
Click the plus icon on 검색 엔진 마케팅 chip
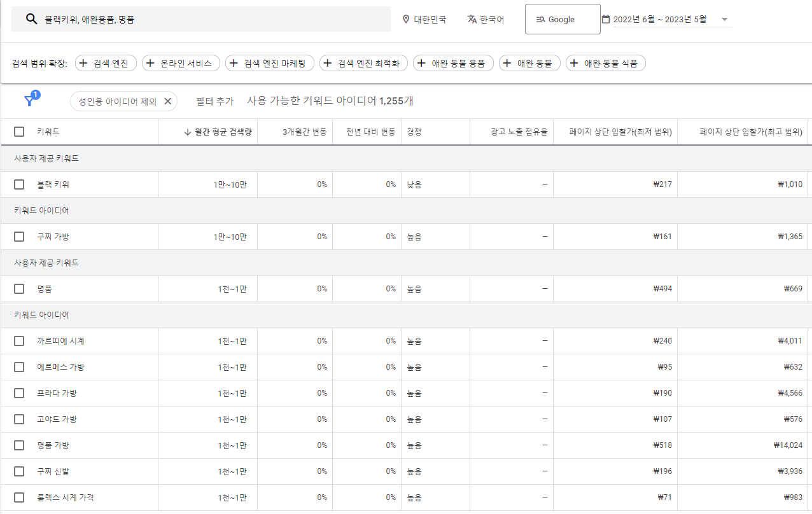click(234, 63)
